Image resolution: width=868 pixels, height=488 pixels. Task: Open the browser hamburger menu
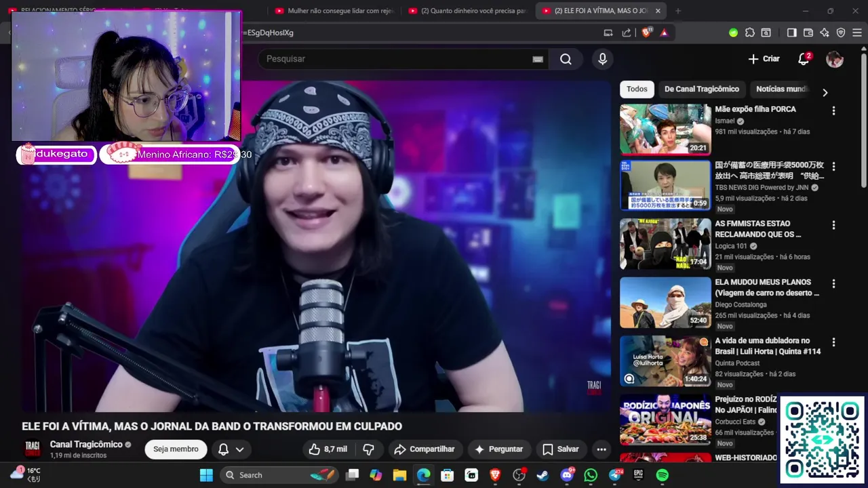(x=857, y=33)
